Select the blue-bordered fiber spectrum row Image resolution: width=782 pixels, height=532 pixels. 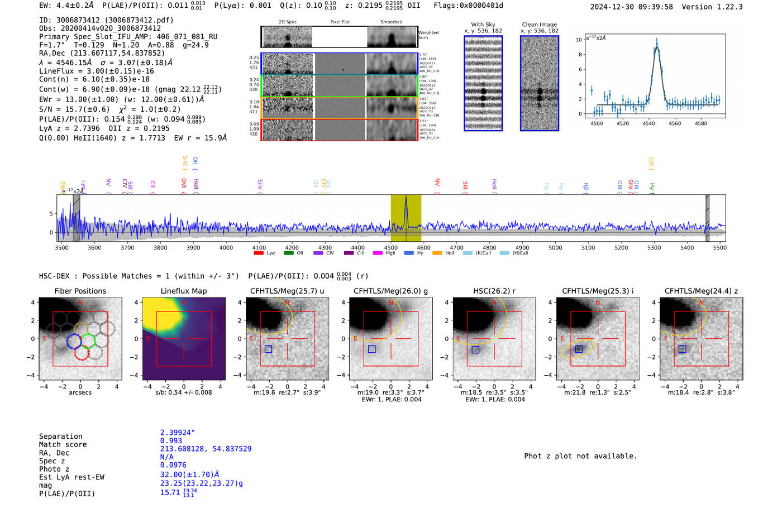(x=339, y=64)
